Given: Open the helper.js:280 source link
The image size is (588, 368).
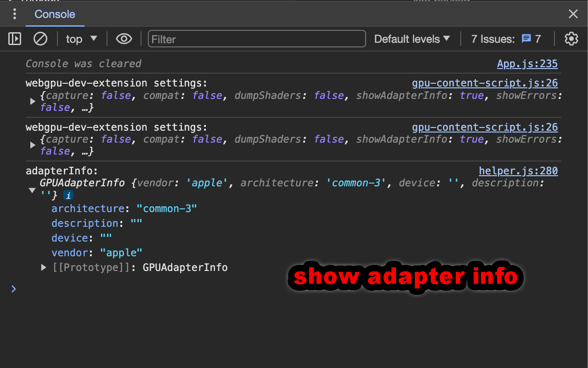Looking at the screenshot, I should pos(518,171).
